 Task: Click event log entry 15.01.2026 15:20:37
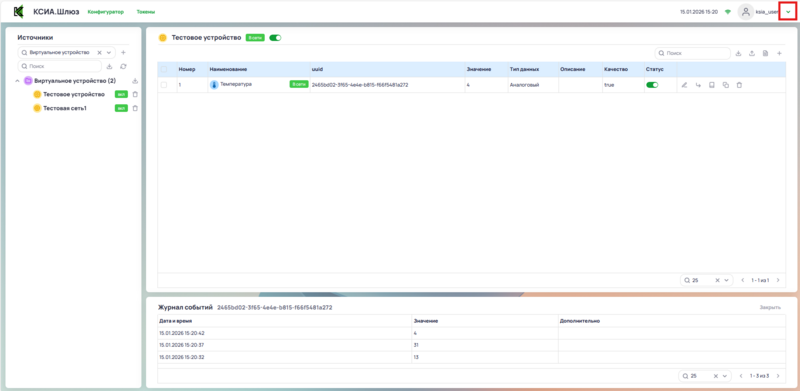click(182, 345)
